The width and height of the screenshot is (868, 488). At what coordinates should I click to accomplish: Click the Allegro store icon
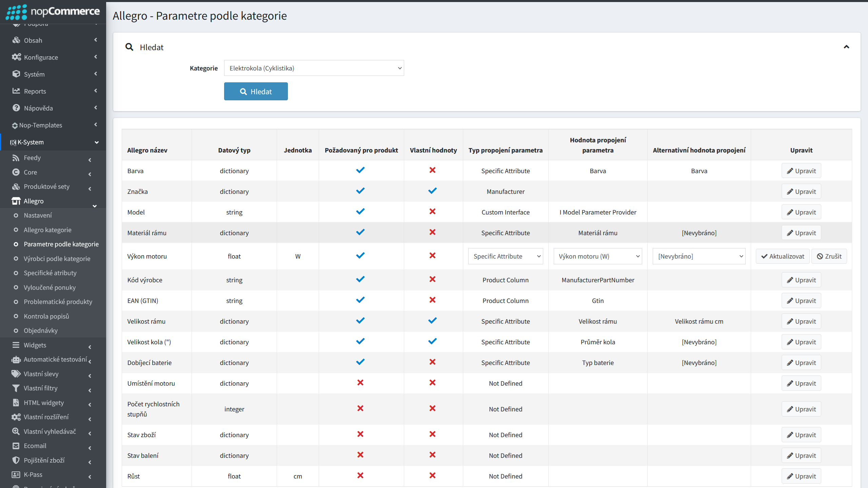tap(16, 201)
